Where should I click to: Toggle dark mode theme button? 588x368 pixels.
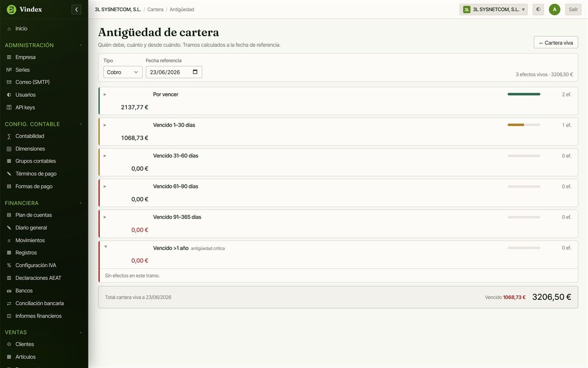point(538,9)
